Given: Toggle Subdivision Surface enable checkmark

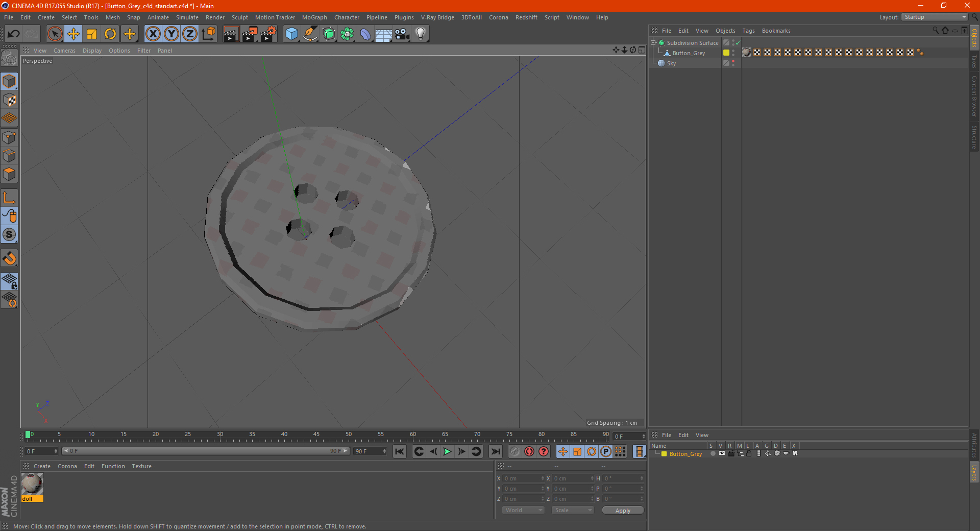Looking at the screenshot, I should click(738, 43).
